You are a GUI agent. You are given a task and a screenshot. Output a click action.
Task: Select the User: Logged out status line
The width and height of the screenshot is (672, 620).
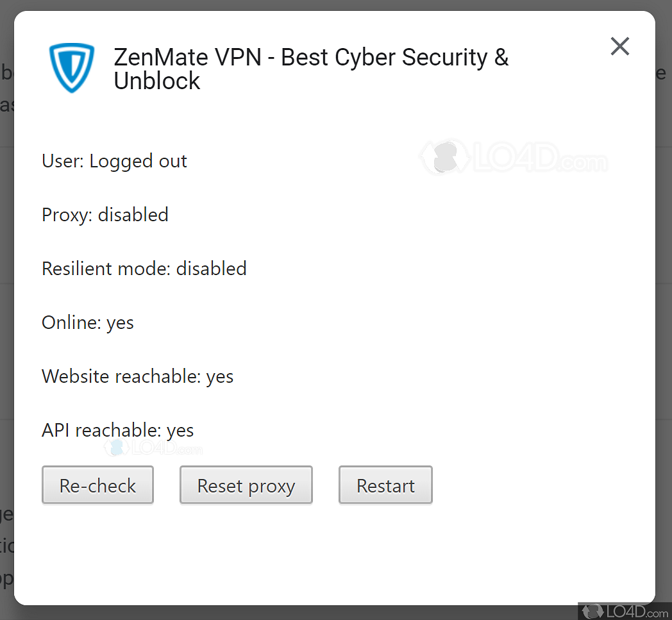click(114, 161)
